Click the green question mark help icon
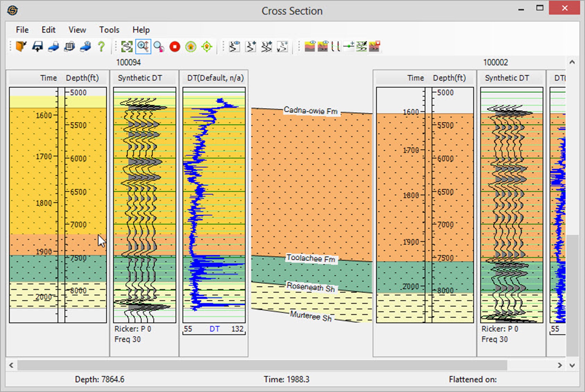This screenshot has width=585, height=392. [101, 46]
